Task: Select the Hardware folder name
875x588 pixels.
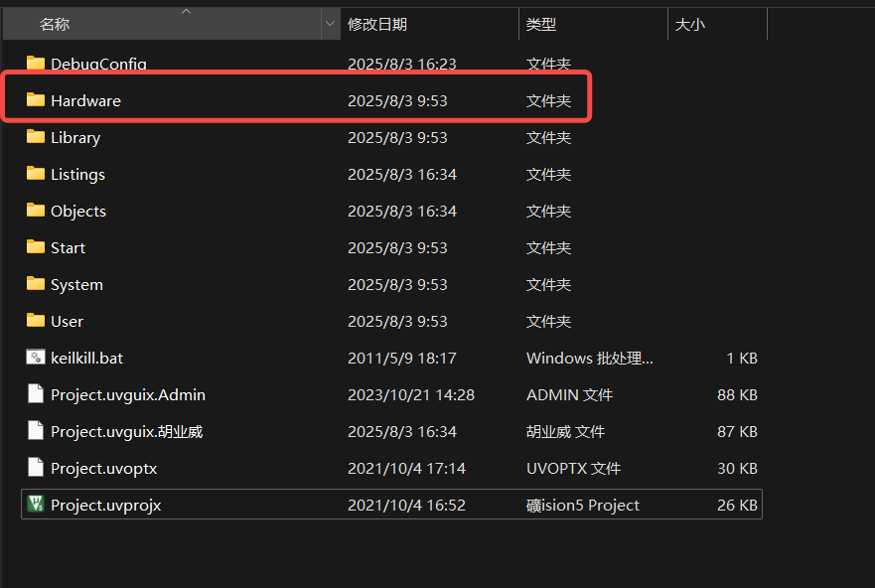Action: 86,101
